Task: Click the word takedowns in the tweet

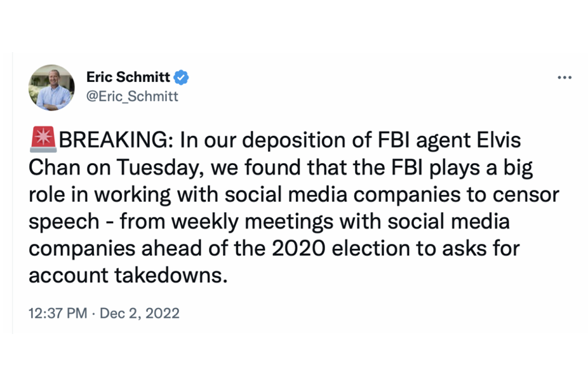Action: 171,276
